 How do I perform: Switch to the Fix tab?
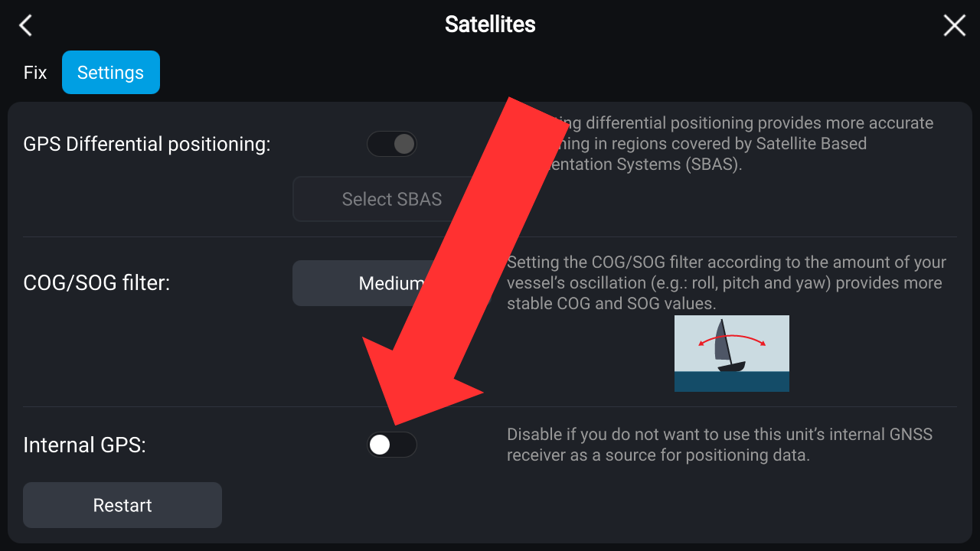click(35, 73)
